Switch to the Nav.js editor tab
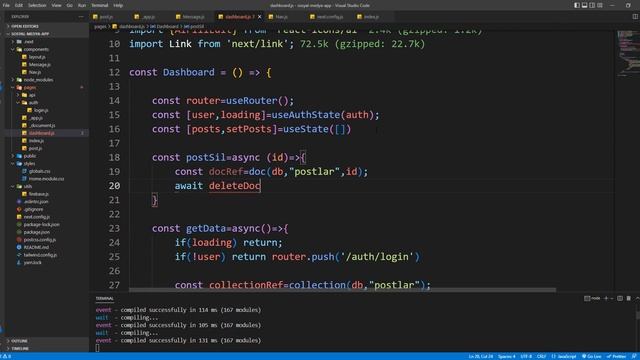 (x=281, y=17)
